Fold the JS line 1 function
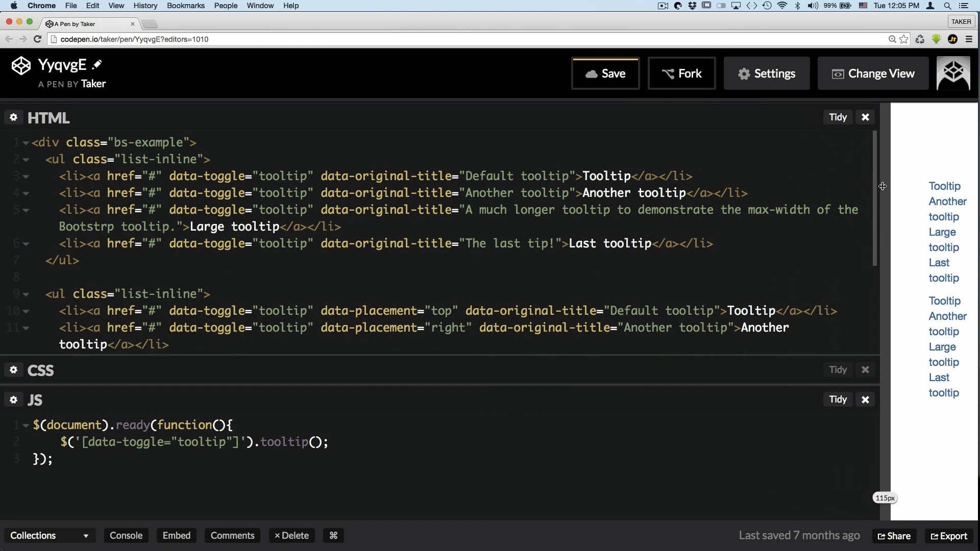Image resolution: width=980 pixels, height=551 pixels. 26,425
